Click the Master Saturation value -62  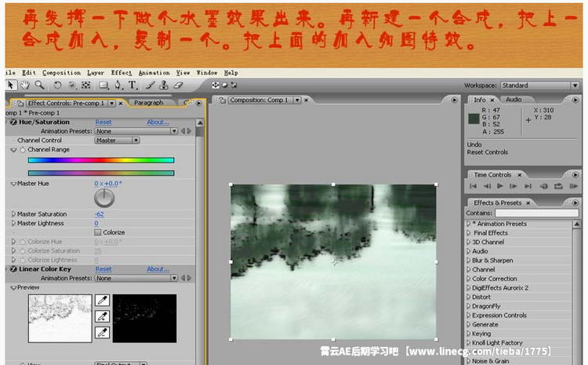click(99, 214)
